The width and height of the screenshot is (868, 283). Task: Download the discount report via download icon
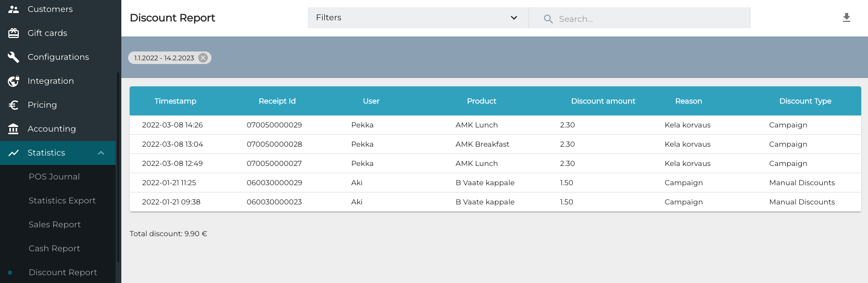(846, 18)
